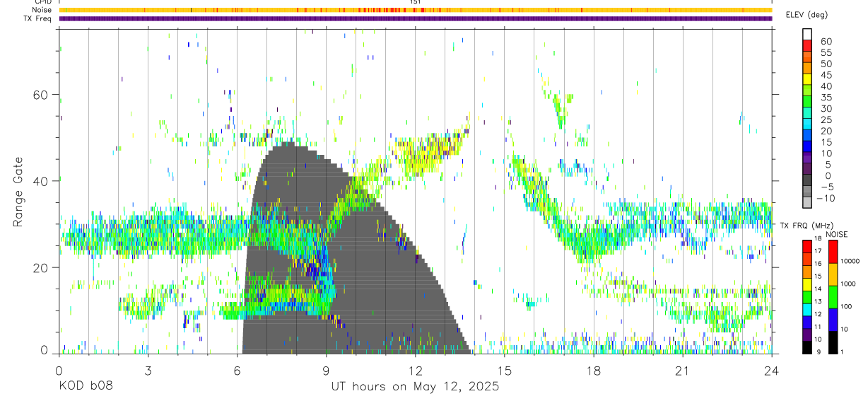
Task: Click the '100' label on the NOISE colorbar
Action: point(848,306)
